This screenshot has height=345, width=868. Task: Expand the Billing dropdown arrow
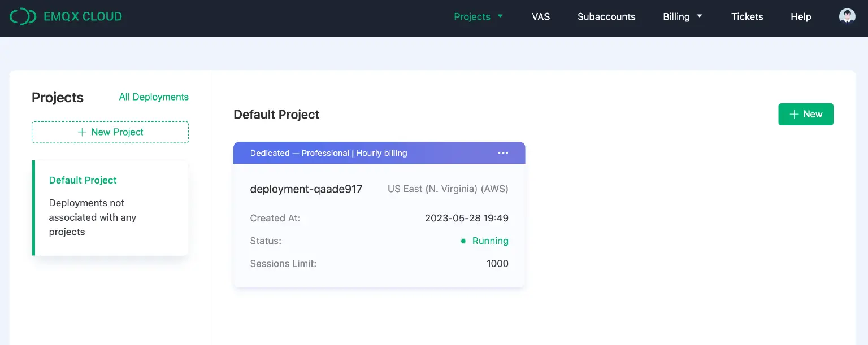pos(700,16)
